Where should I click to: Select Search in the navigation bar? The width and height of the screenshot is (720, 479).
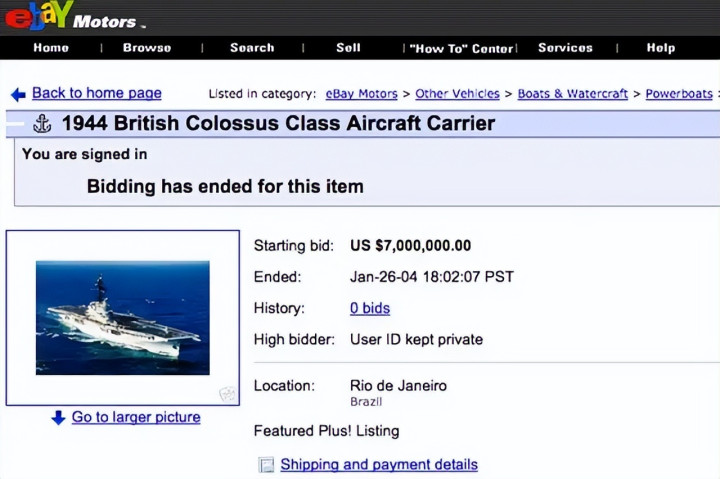click(252, 48)
